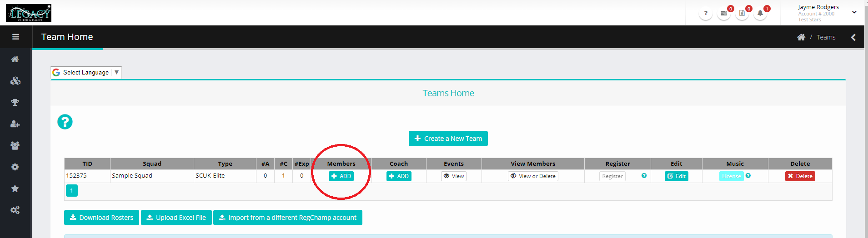Add a coach to Sample Squad

coord(399,176)
